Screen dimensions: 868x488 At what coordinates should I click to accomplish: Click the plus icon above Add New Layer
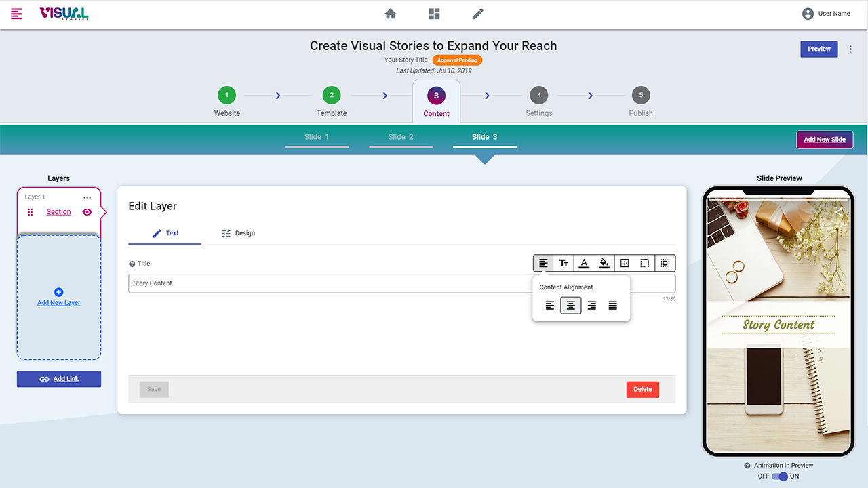point(58,292)
